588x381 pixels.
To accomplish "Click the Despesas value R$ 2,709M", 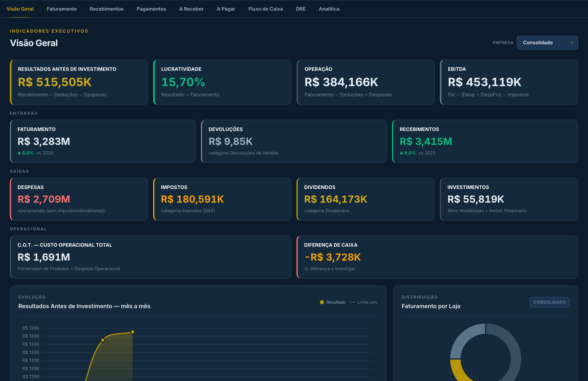I will tap(44, 199).
